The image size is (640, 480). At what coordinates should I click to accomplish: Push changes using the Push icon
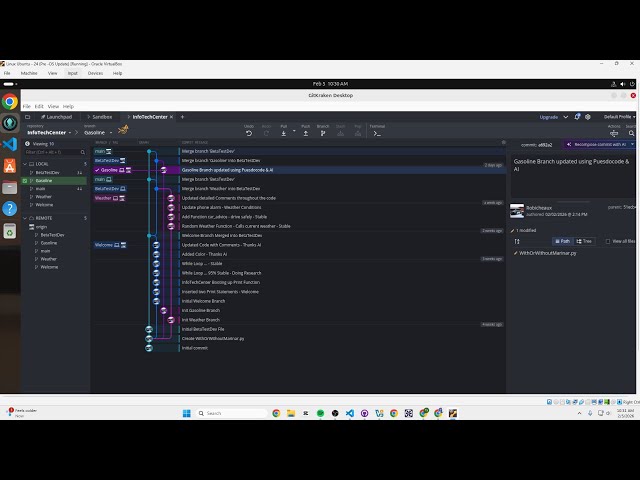pyautogui.click(x=305, y=131)
